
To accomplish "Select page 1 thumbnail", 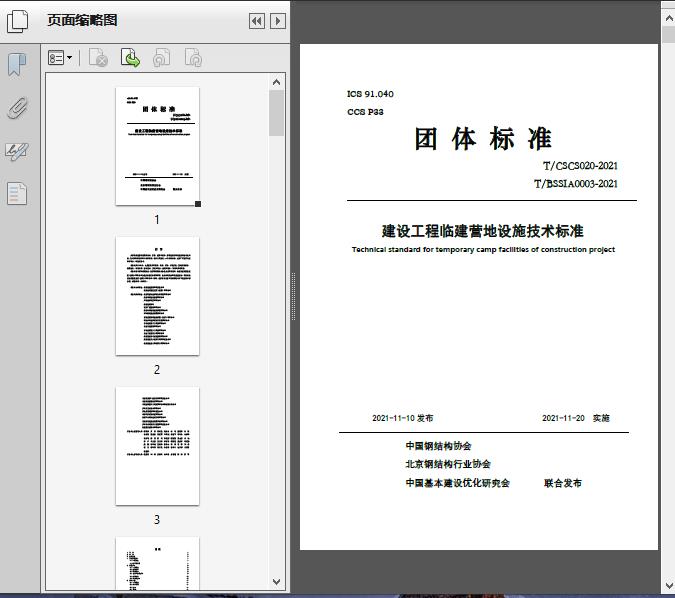I will pos(157,146).
